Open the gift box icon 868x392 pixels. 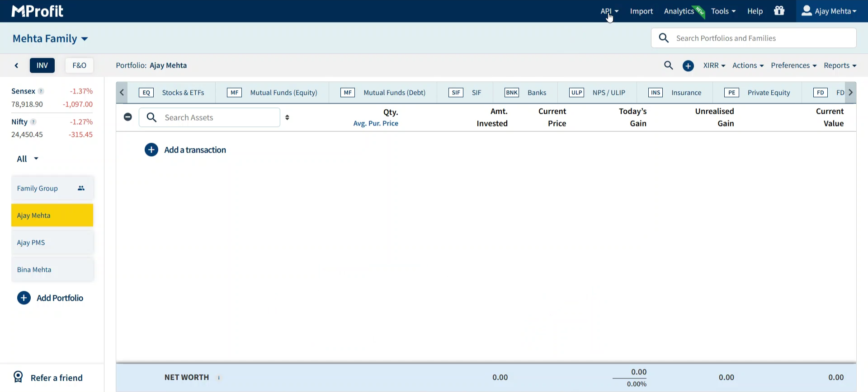[779, 10]
